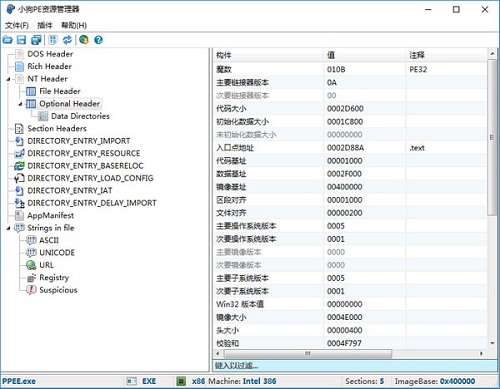This screenshot has width=500, height=389.
Task: Open the 插件 menu
Action: tap(45, 25)
